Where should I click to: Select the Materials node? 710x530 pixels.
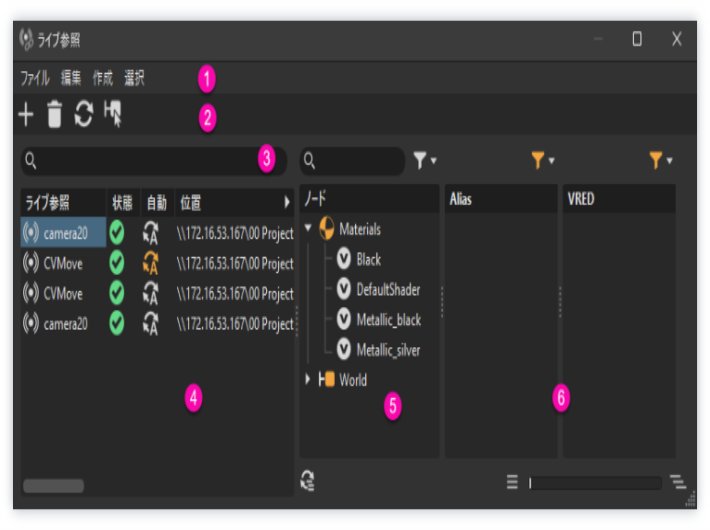[x=360, y=229]
